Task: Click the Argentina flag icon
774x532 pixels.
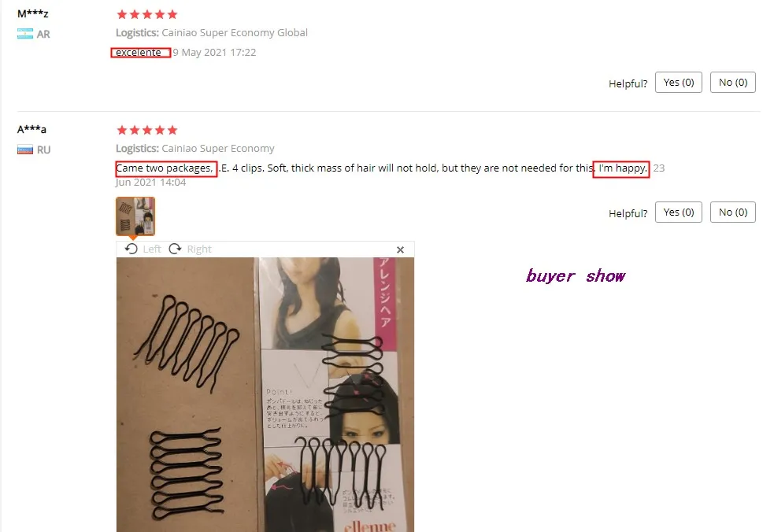Action: (25, 34)
